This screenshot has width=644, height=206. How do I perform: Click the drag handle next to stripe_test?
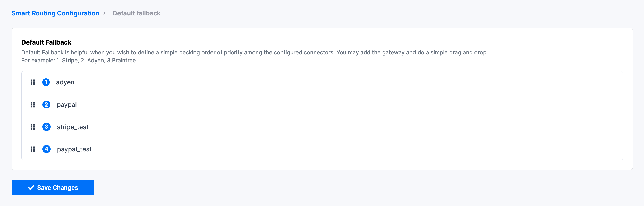(x=33, y=127)
